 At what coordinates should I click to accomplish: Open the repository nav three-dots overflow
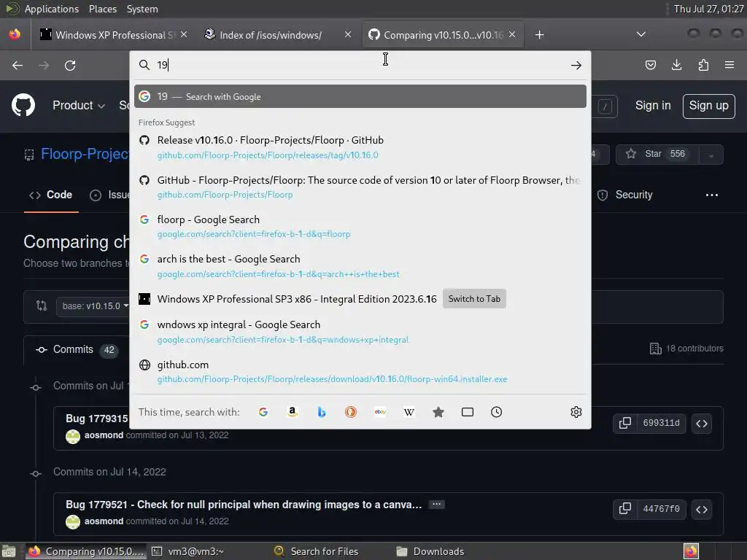coord(712,195)
